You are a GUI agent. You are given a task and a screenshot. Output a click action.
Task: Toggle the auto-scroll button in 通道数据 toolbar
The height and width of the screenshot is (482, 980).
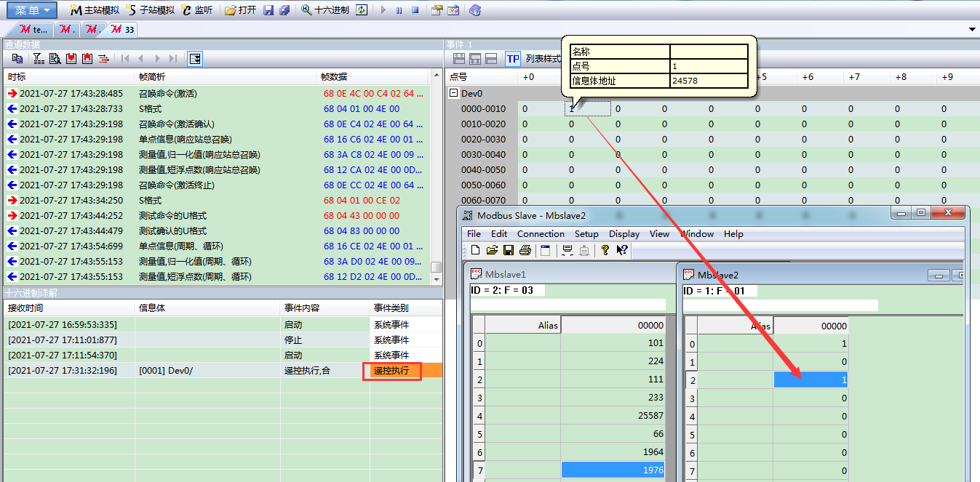(195, 59)
